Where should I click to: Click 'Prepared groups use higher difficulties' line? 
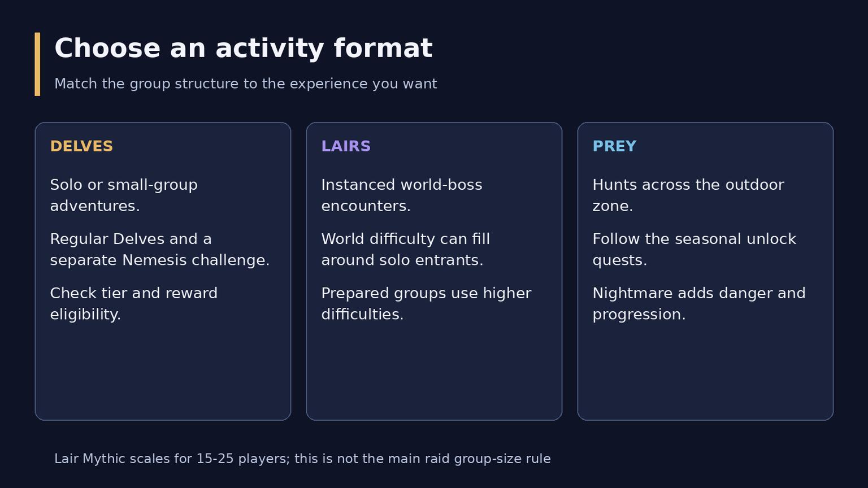pyautogui.click(x=426, y=304)
